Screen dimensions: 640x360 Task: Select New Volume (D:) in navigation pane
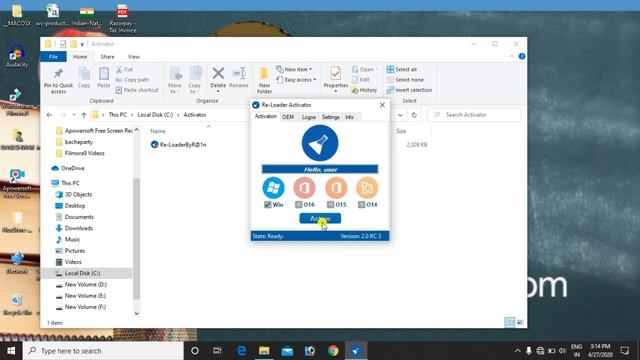coord(81,284)
